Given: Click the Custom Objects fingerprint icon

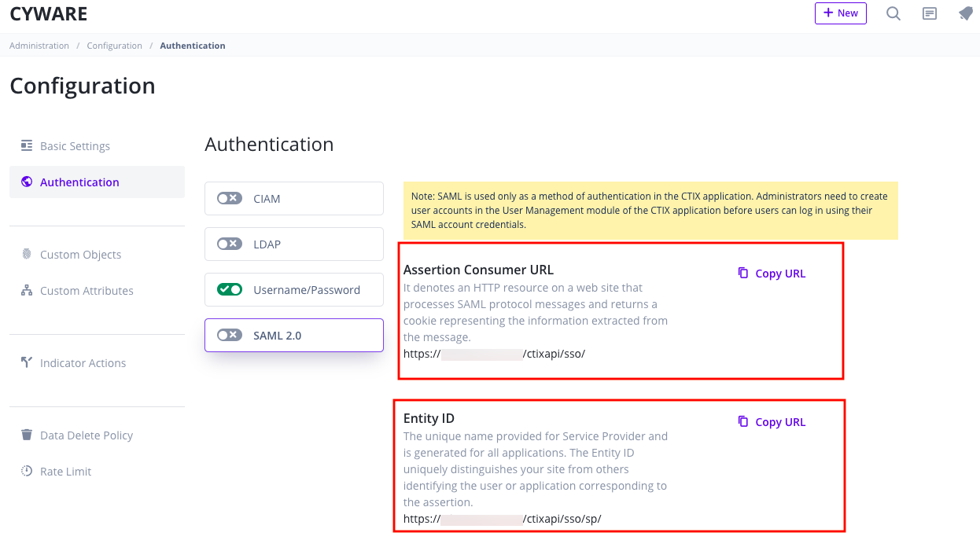Looking at the screenshot, I should (x=27, y=254).
